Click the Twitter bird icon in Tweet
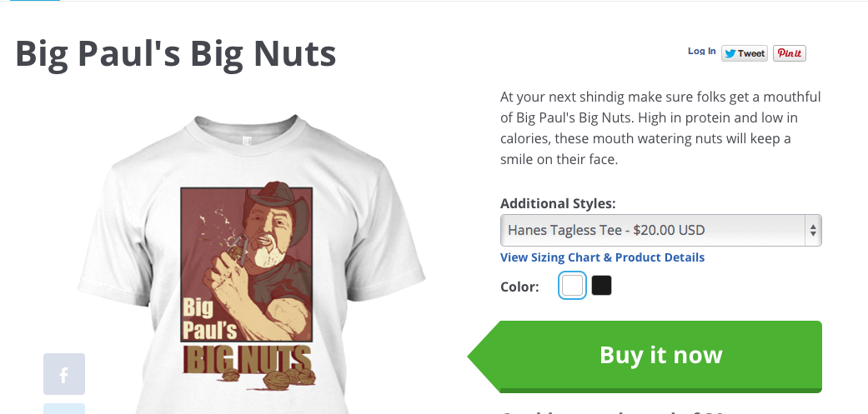 (x=730, y=53)
